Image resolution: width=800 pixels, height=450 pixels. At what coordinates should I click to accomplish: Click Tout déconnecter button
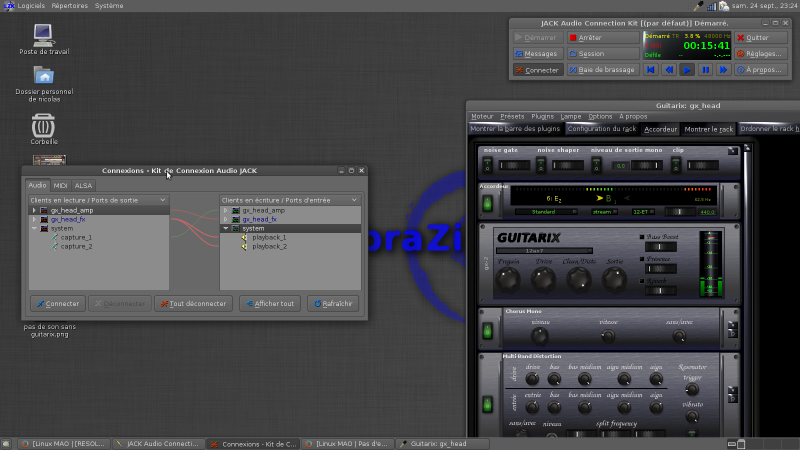coord(193,304)
